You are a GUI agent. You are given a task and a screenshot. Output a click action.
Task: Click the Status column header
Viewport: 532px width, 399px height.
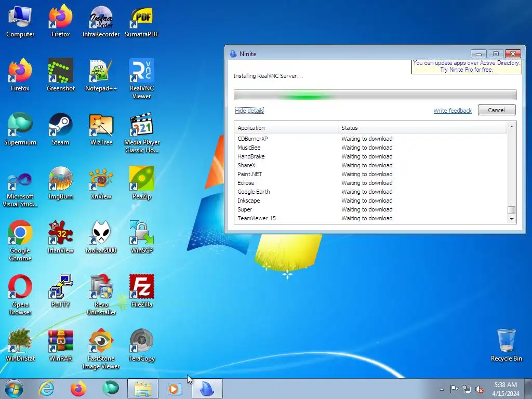[x=422, y=128]
